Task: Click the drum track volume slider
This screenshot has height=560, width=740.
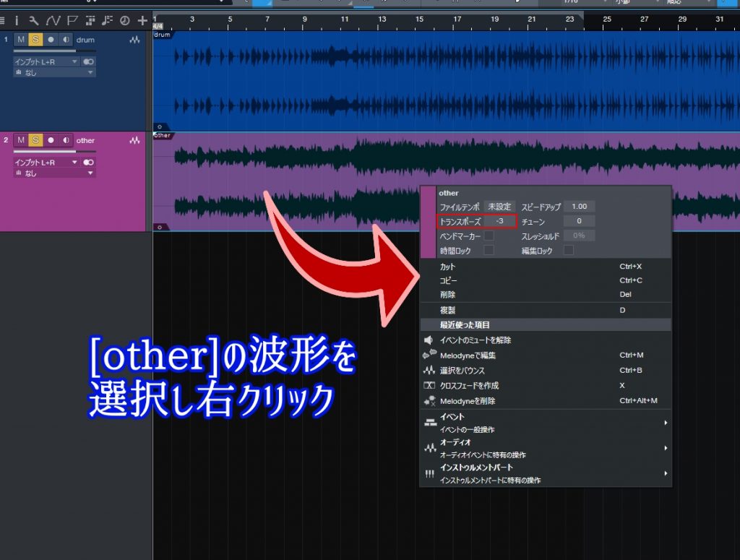Action: pyautogui.click(x=44, y=51)
